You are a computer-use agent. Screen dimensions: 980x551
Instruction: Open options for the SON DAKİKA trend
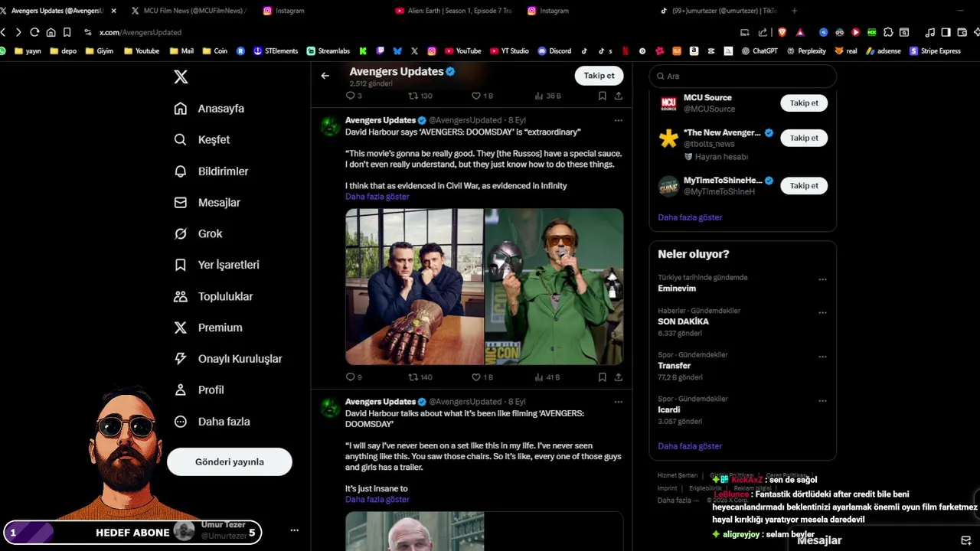point(822,313)
